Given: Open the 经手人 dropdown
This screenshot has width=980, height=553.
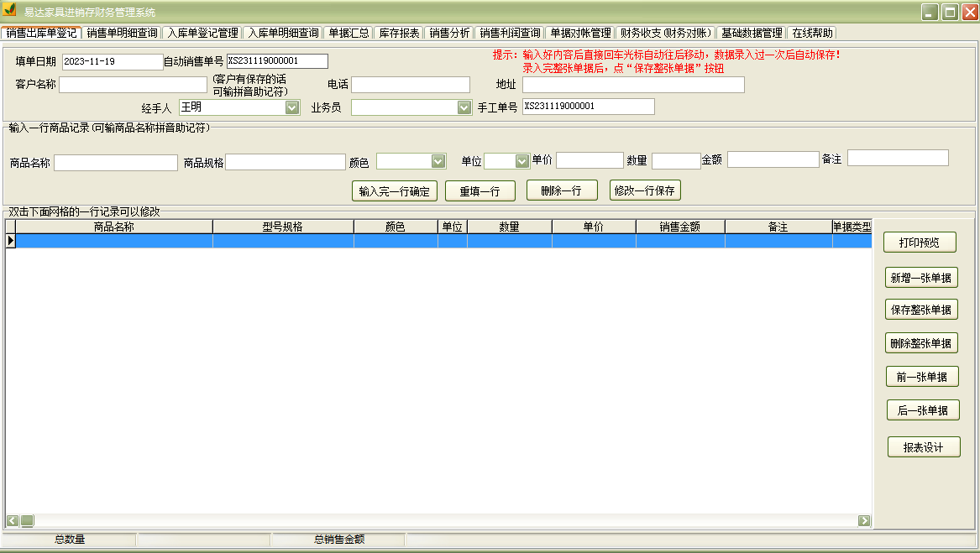Looking at the screenshot, I should click(291, 107).
